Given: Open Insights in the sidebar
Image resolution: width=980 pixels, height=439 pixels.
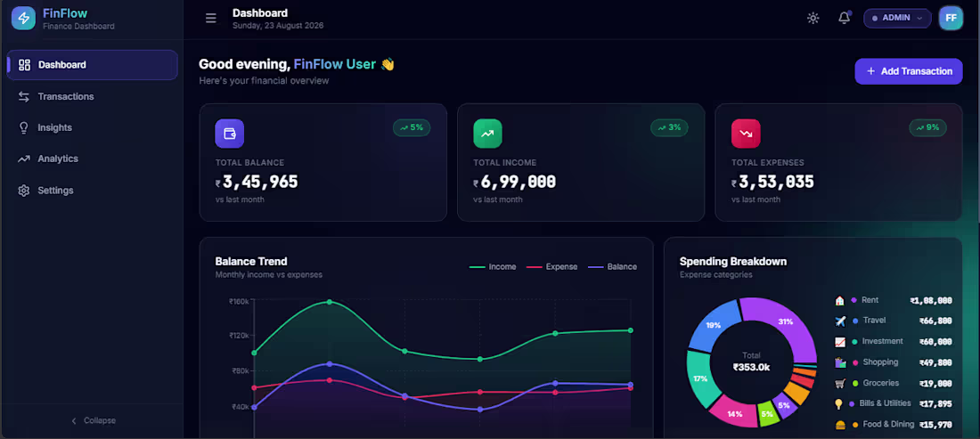Looking at the screenshot, I should coord(93,127).
